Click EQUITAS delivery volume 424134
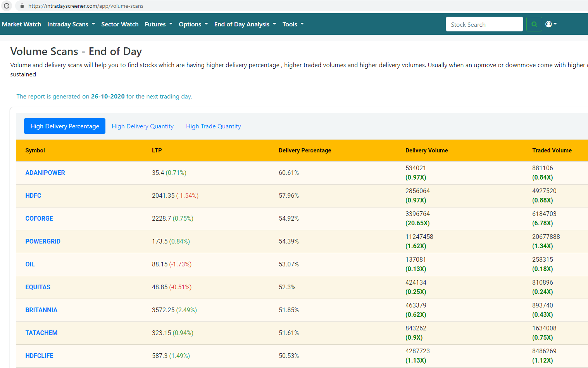 point(416,282)
